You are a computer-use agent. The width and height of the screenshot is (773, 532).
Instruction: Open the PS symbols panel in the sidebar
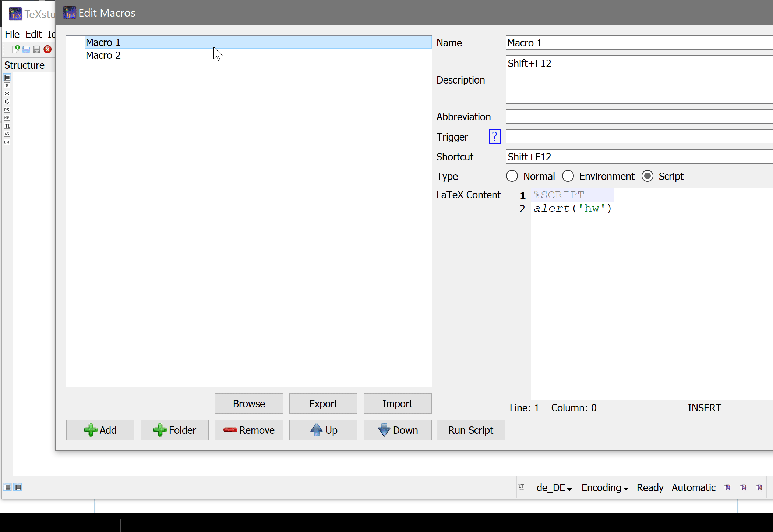[7, 110]
